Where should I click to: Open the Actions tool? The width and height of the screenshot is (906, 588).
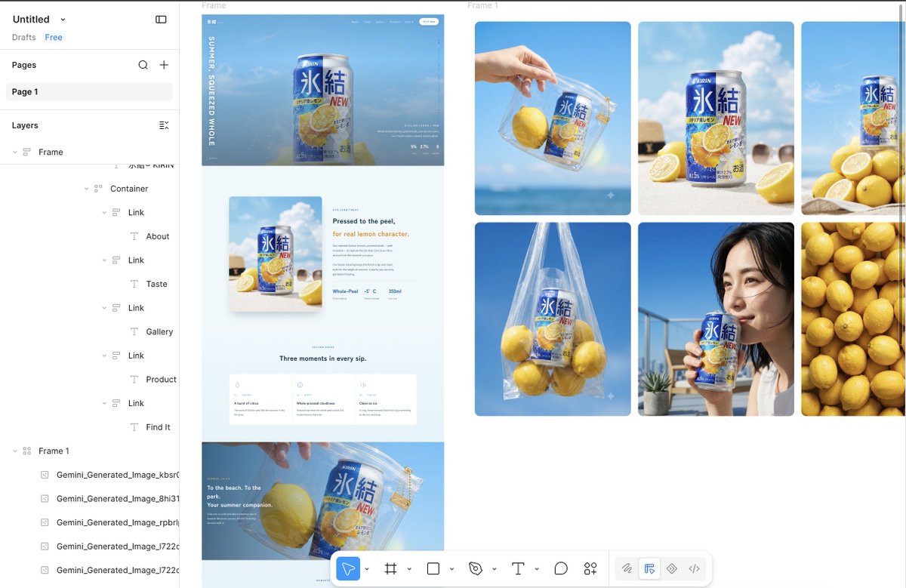click(x=590, y=568)
